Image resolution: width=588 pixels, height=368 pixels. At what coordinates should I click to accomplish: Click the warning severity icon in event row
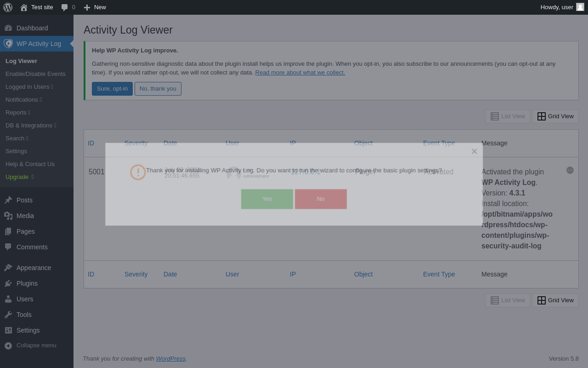(138, 172)
